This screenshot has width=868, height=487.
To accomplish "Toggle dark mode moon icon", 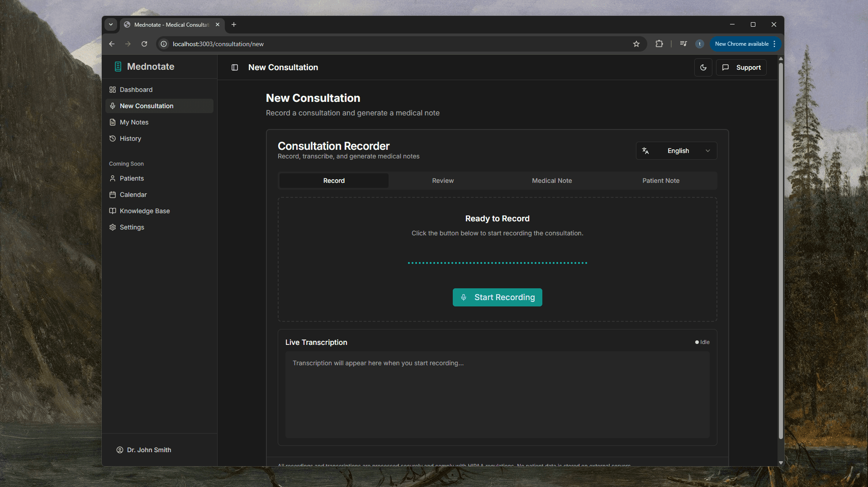I will 703,67.
